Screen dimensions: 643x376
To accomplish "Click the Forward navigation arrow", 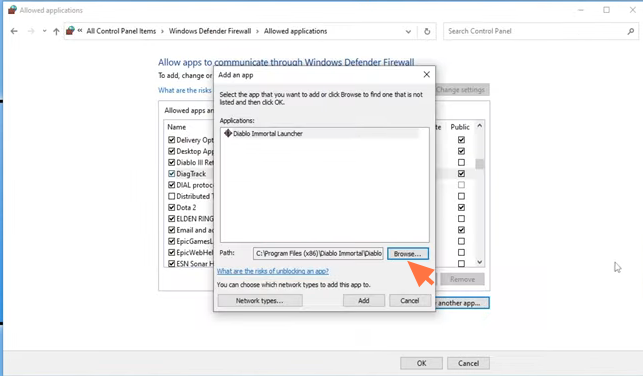I will pyautogui.click(x=31, y=31).
